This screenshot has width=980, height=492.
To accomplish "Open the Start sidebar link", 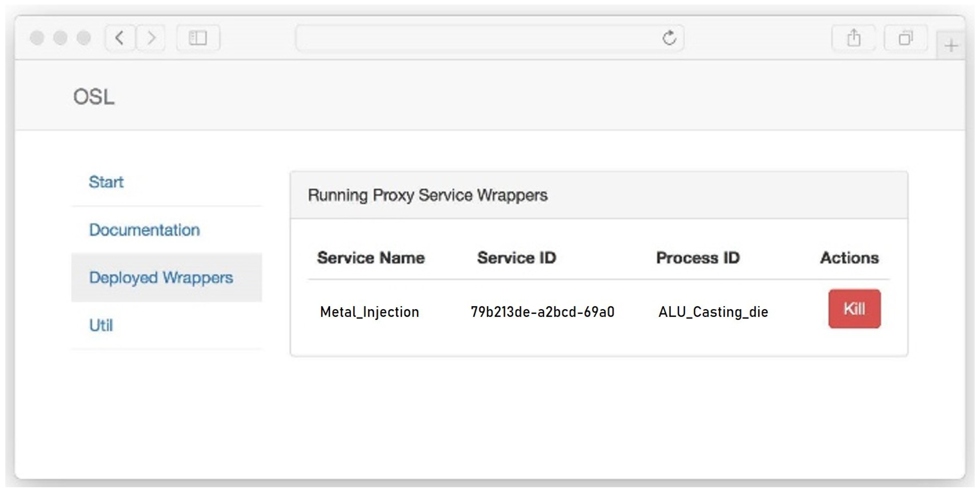I will click(x=106, y=182).
